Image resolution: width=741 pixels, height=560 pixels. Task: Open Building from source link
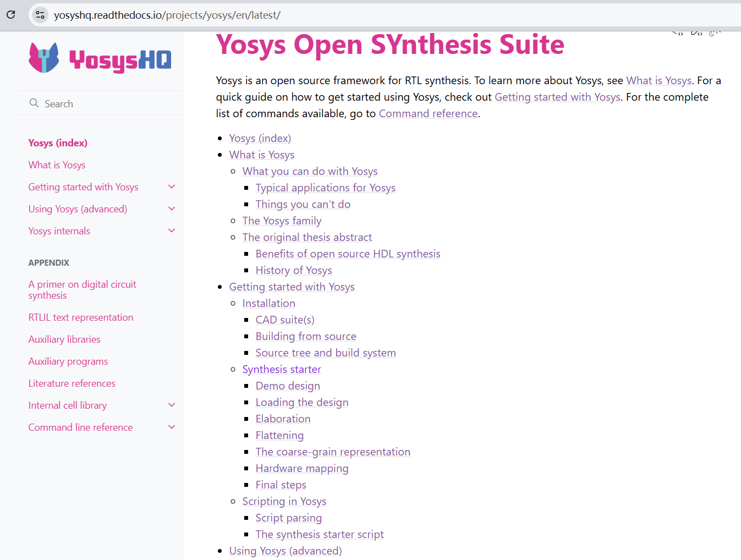pyautogui.click(x=306, y=336)
